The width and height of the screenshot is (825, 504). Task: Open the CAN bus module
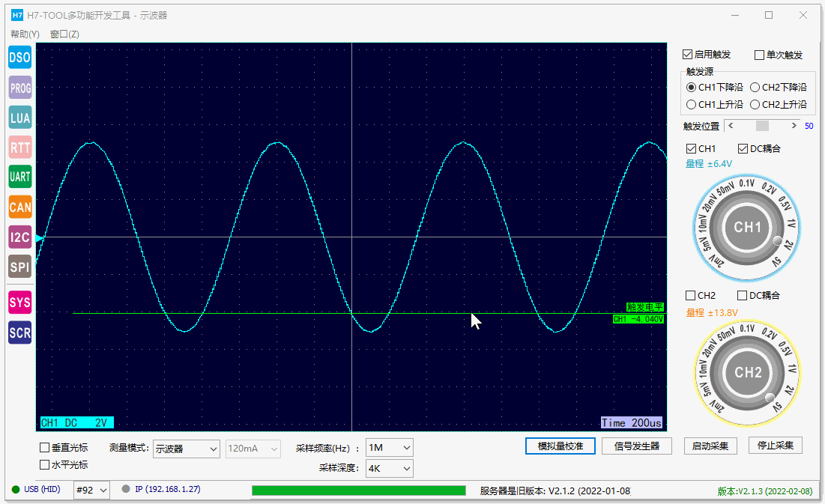click(20, 207)
